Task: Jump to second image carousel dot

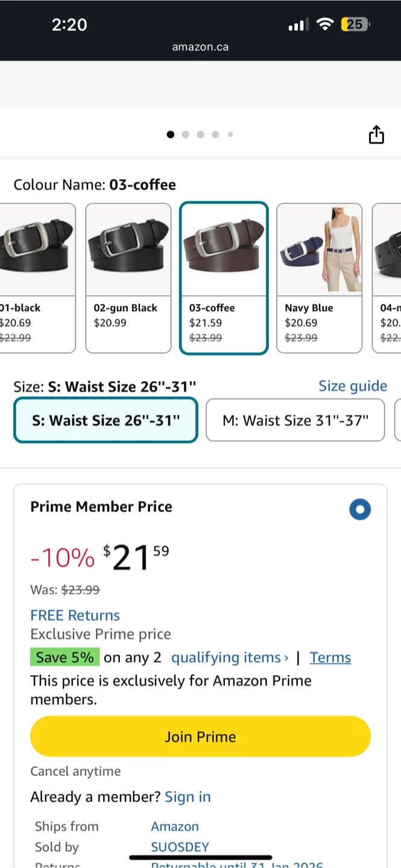Action: (x=185, y=135)
